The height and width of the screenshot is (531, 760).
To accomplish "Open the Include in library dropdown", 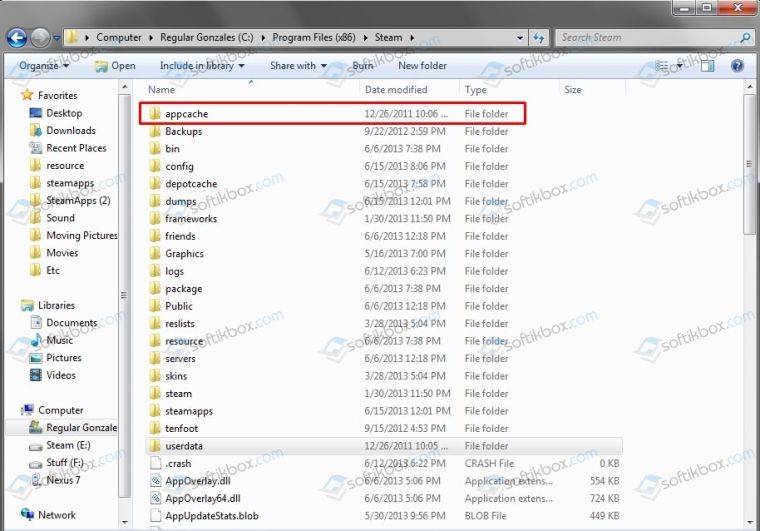I will tap(202, 65).
